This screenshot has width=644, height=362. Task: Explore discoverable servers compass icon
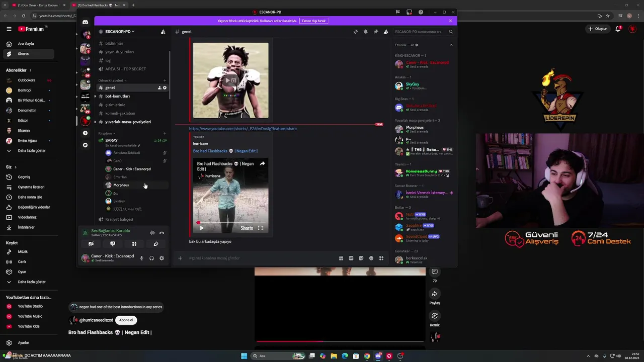[x=86, y=145]
